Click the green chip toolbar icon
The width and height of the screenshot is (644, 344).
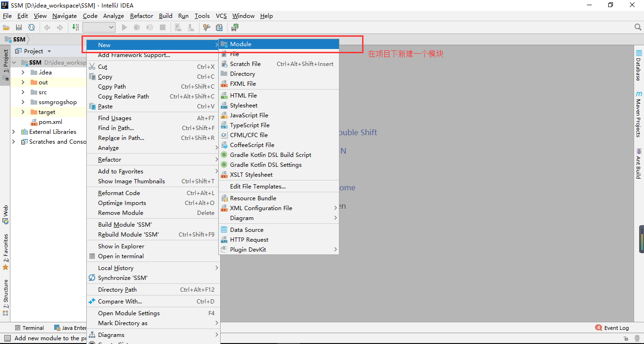(x=235, y=28)
